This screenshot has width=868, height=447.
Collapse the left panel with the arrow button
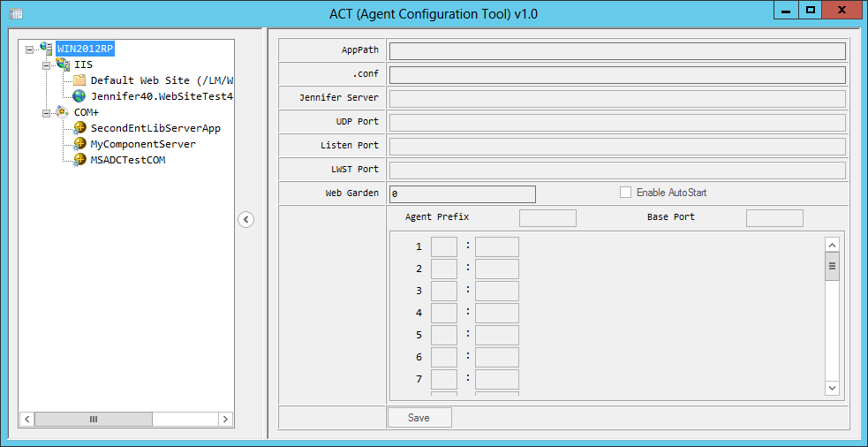coord(246,220)
